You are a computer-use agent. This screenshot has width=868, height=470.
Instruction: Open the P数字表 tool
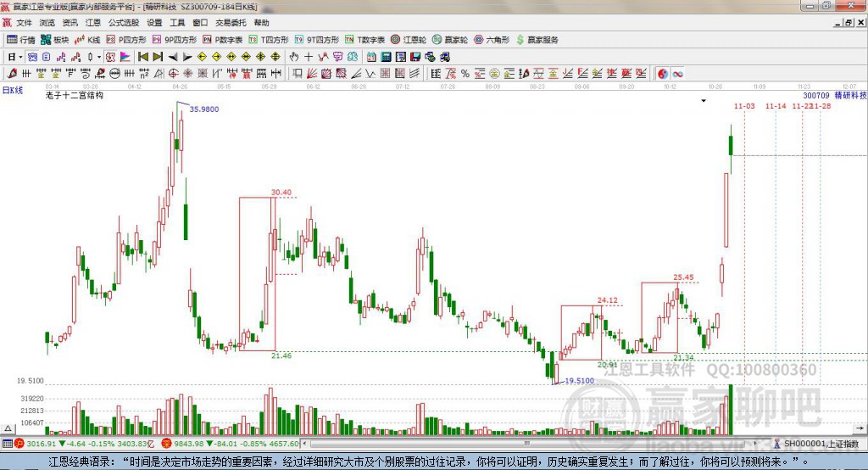click(x=222, y=39)
